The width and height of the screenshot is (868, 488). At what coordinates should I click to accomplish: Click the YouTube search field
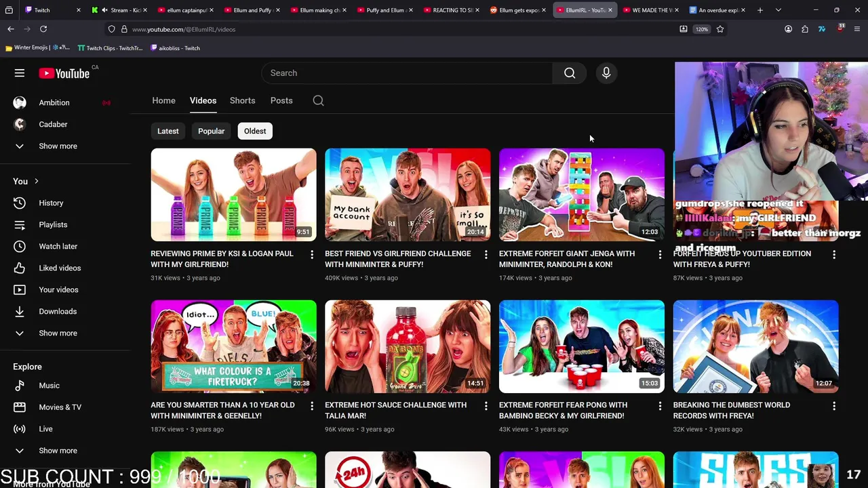click(407, 73)
